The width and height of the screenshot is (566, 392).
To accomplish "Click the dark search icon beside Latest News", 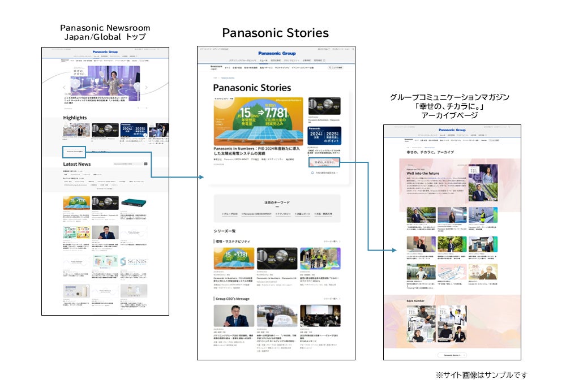I will click(x=146, y=164).
